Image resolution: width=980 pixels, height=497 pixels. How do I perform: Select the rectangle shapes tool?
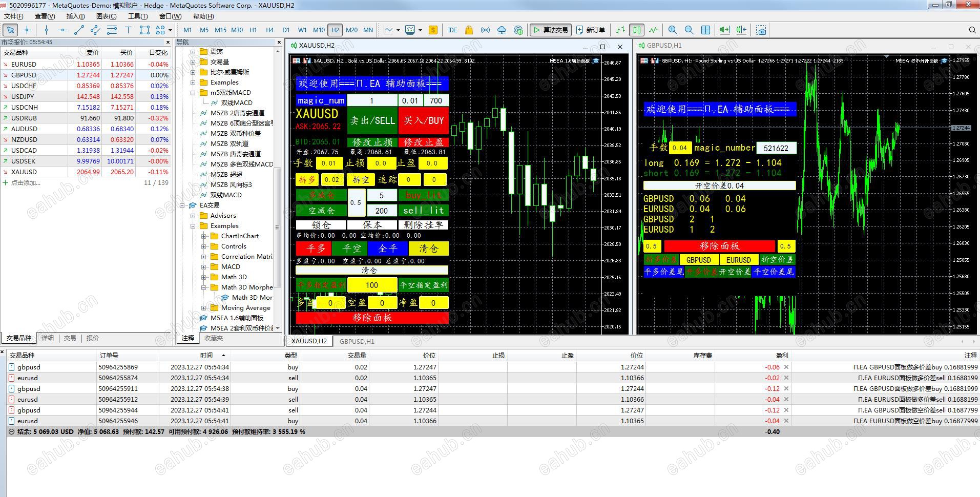point(144,30)
